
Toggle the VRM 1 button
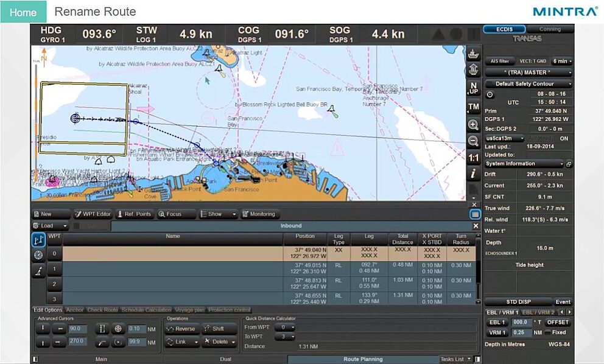coord(497,332)
